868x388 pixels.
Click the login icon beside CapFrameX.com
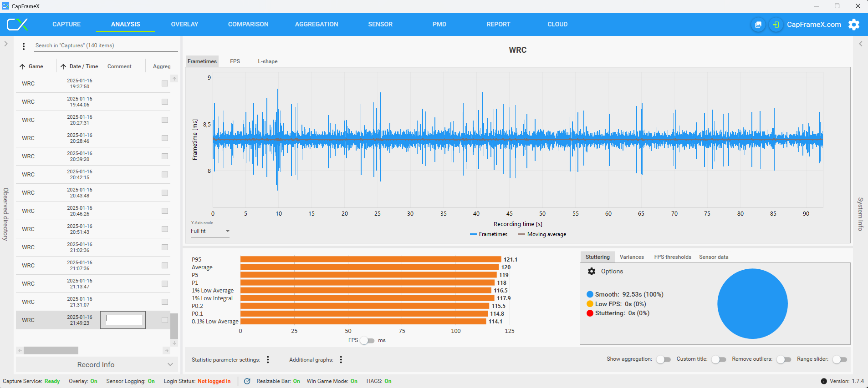776,25
